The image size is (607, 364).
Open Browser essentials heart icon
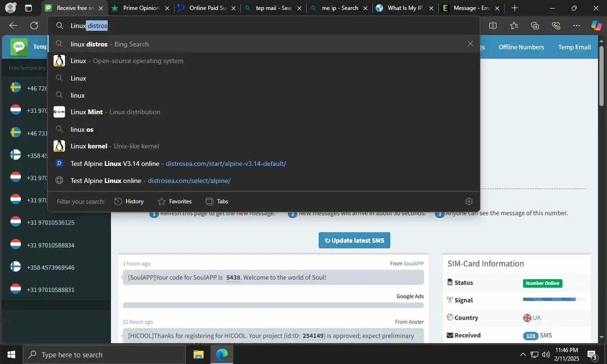click(556, 26)
